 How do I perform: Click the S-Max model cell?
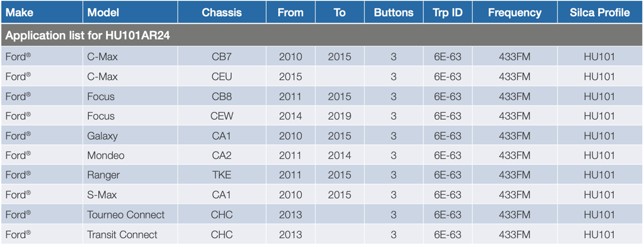130,195
